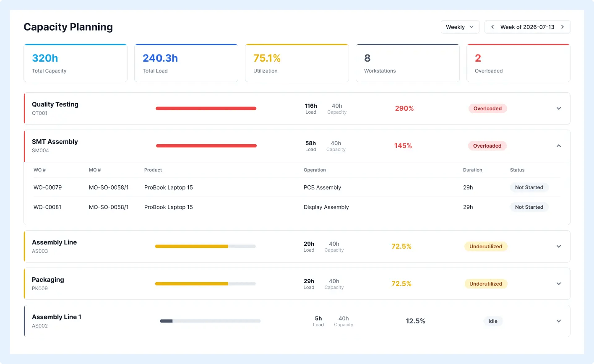Image resolution: width=594 pixels, height=364 pixels.
Task: Click the Total Load 240.3h card
Action: point(186,63)
